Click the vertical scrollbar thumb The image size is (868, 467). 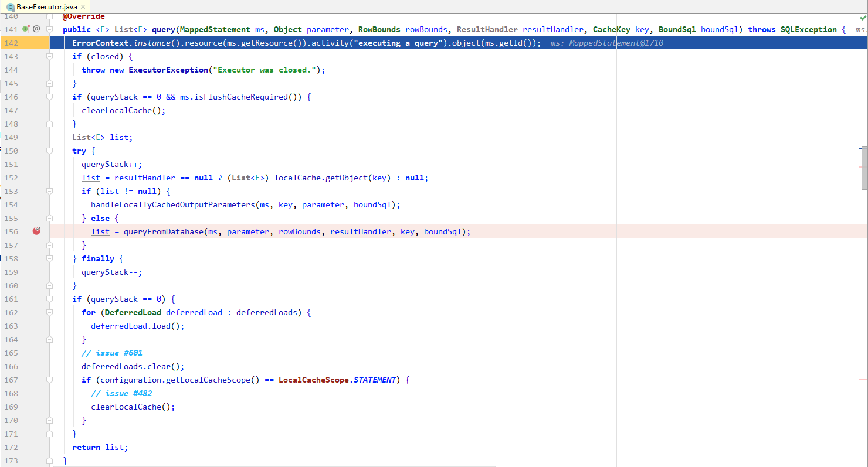pos(864,168)
